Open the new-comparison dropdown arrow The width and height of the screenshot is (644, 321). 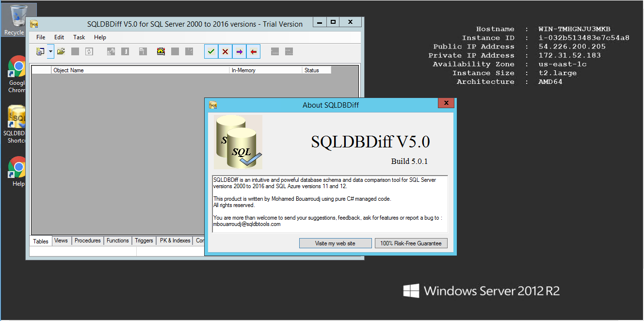point(50,51)
